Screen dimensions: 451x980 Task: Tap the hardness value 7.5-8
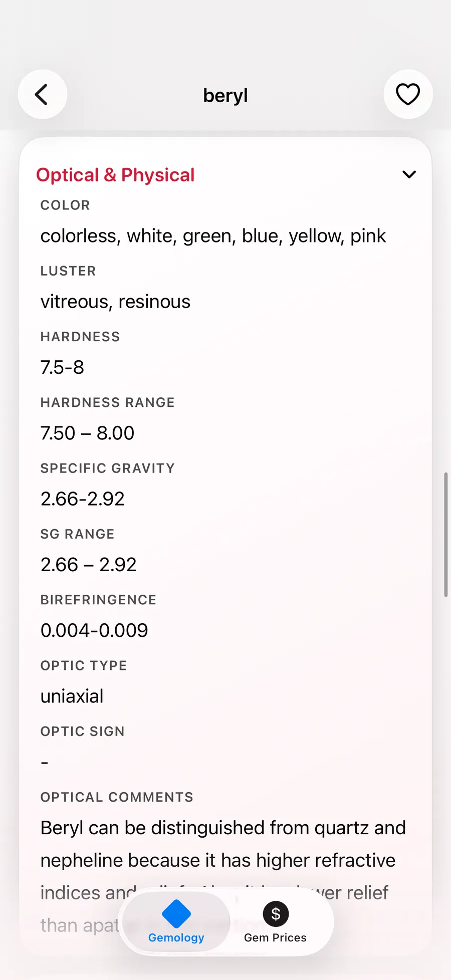click(x=62, y=367)
